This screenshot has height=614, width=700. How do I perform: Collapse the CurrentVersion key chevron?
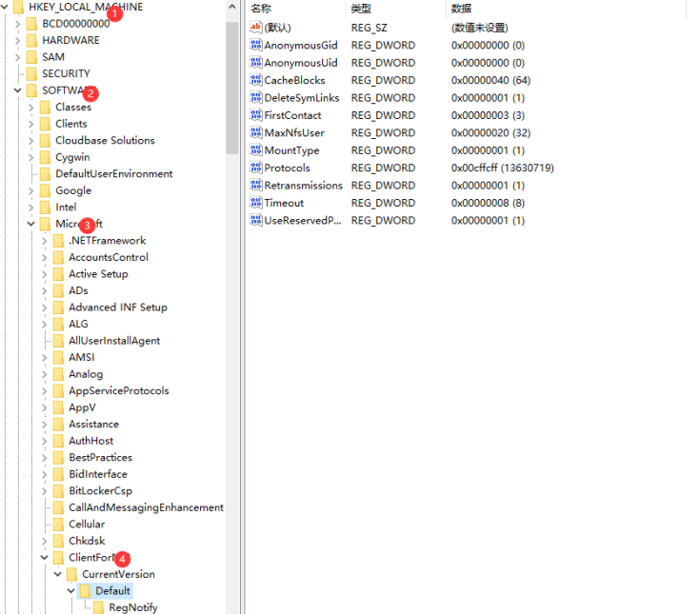click(x=57, y=574)
